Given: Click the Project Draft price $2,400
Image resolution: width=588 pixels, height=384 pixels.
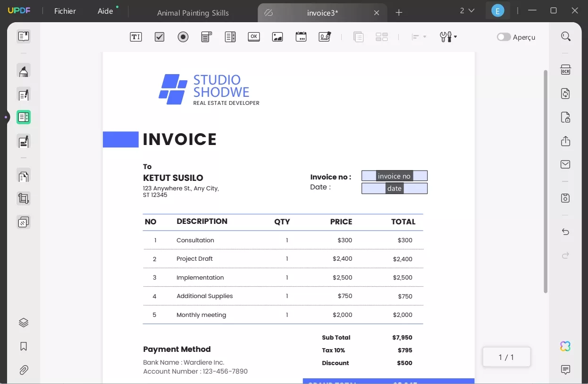Looking at the screenshot, I should pyautogui.click(x=343, y=258).
